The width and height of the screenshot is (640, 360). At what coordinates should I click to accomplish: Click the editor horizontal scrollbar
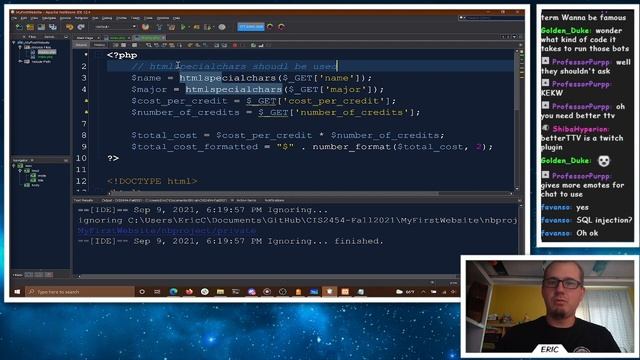273,193
